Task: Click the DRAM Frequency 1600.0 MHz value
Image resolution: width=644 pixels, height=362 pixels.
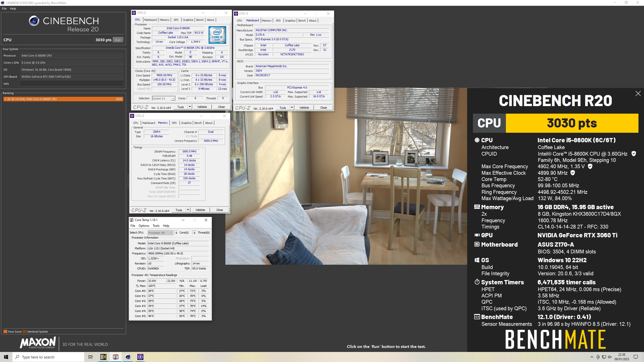Action: click(x=189, y=151)
